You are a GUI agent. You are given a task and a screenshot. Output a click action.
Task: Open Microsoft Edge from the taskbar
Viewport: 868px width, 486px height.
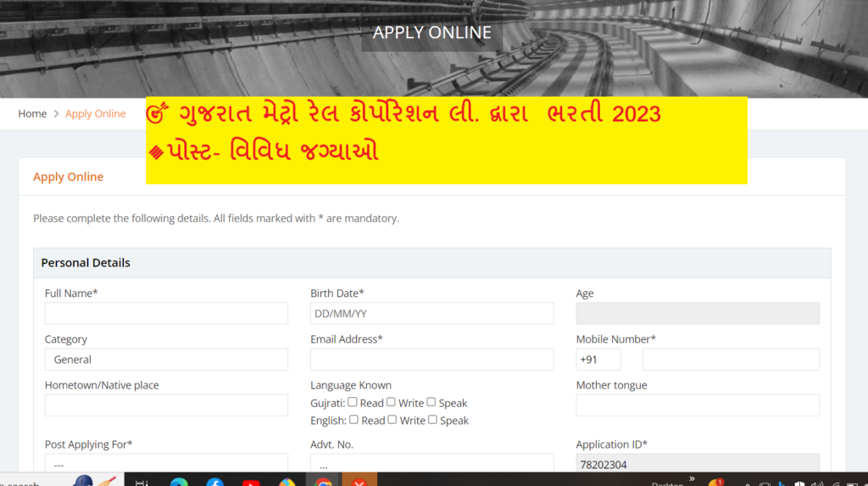pyautogui.click(x=179, y=482)
